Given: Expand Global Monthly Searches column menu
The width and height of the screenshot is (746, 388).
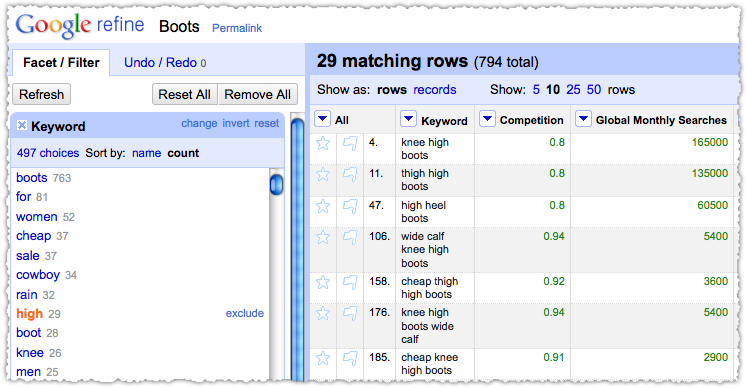Looking at the screenshot, I should point(583,119).
